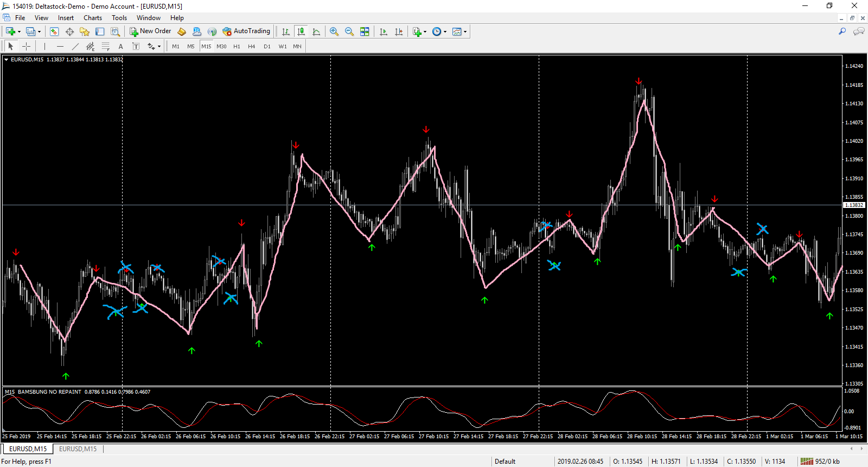
Task: Toggle the AutoTrading button
Action: (x=246, y=31)
